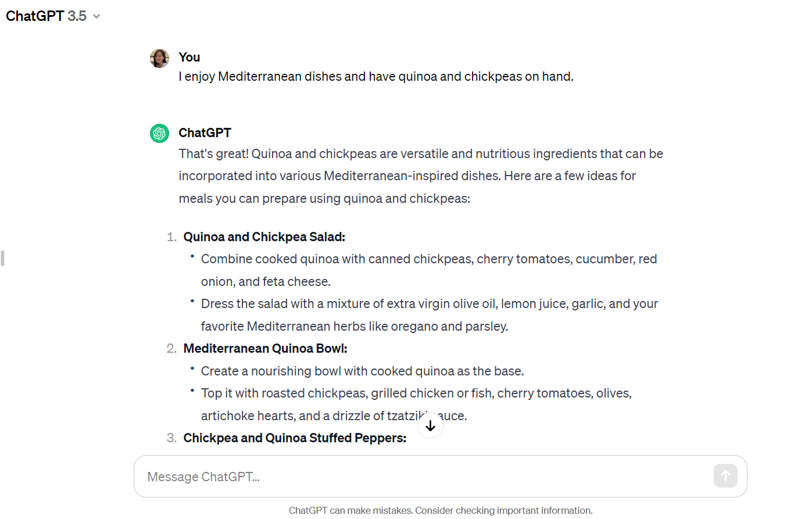This screenshot has height=519, width=812.
Task: Select the Chickpea and Quinoa Stuffed Peppers text
Action: [x=294, y=438]
